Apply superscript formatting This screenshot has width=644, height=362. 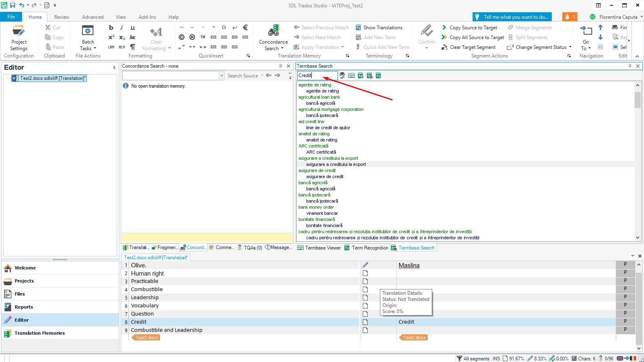111,37
